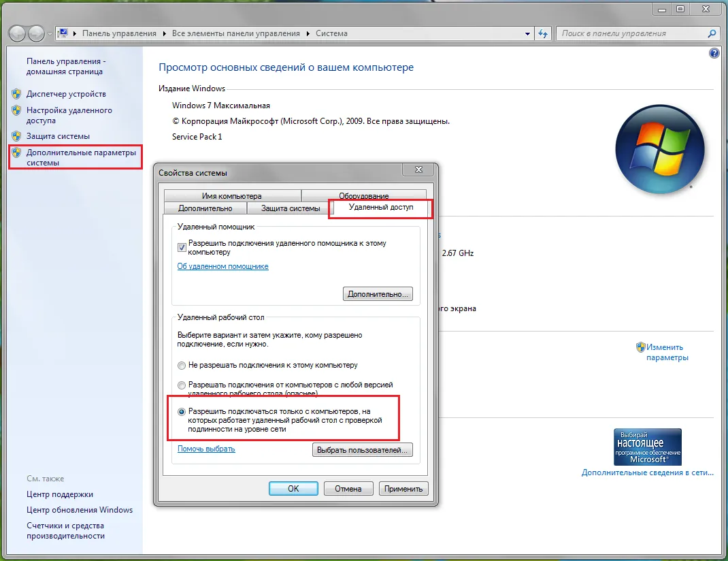Switch to Имя компьютера tab

click(232, 195)
